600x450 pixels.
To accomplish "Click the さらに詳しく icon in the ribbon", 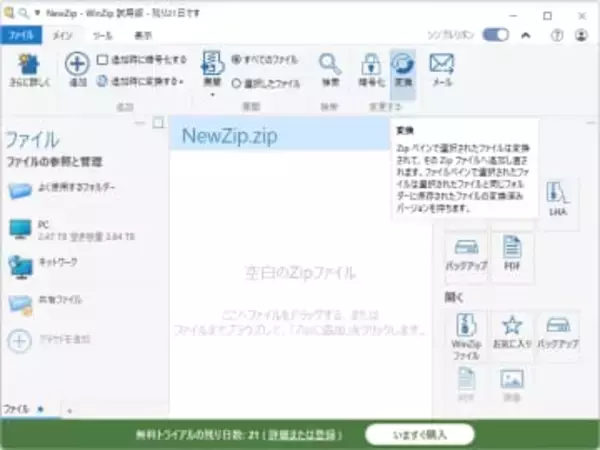I will click(29, 64).
